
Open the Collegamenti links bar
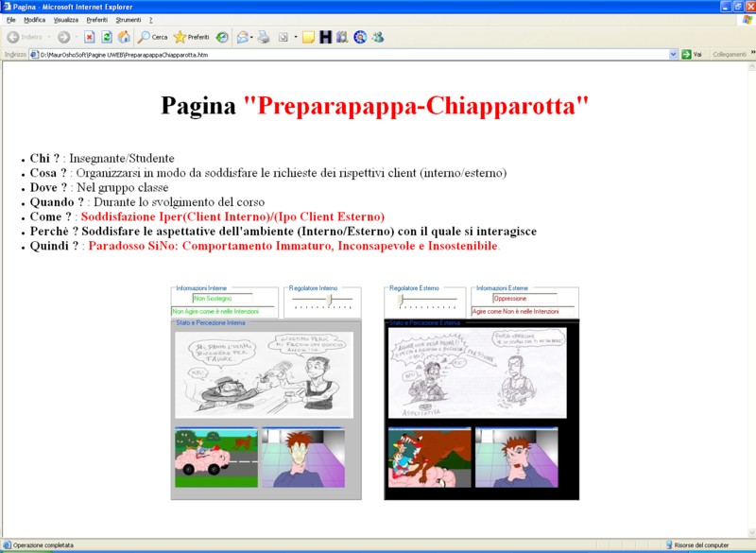click(x=729, y=55)
